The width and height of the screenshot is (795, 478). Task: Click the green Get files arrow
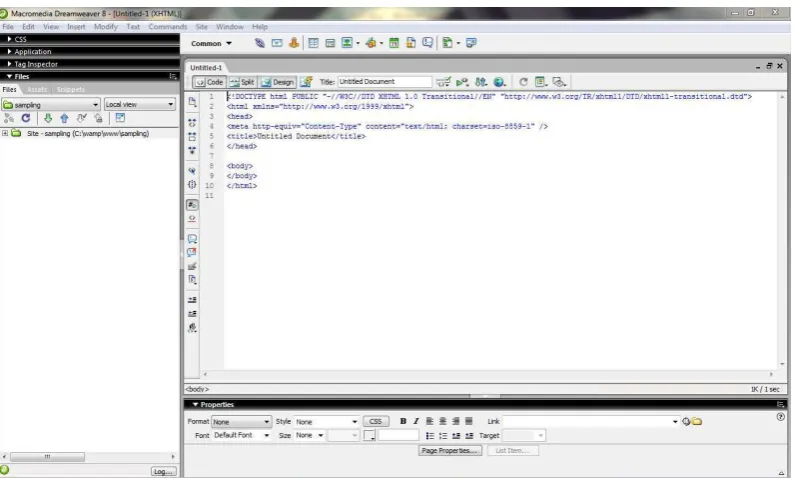tap(48, 118)
